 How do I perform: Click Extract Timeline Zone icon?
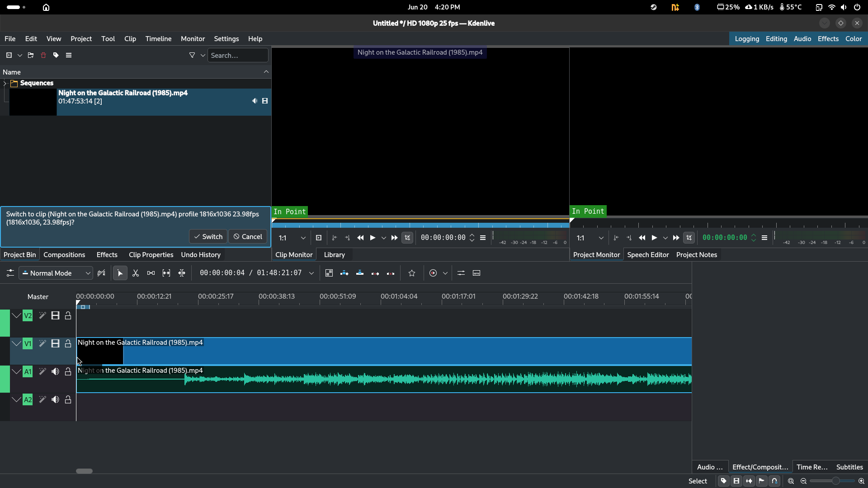coord(375,273)
